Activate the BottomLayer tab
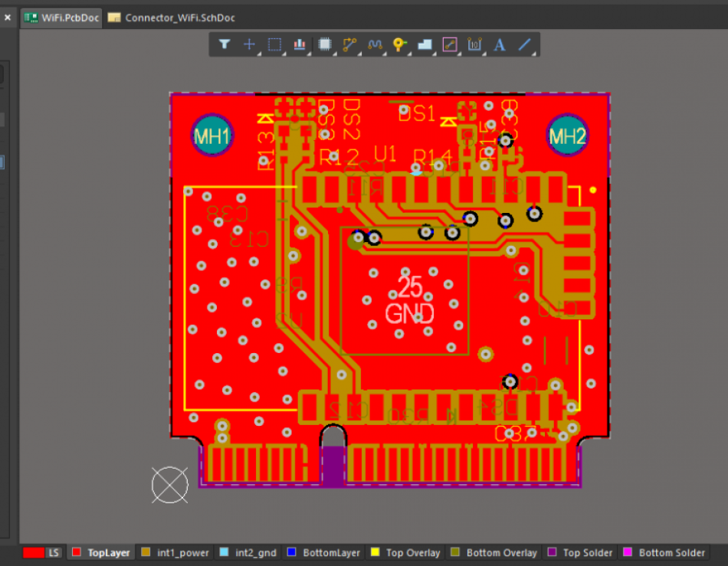The height and width of the screenshot is (566, 728). click(323, 552)
